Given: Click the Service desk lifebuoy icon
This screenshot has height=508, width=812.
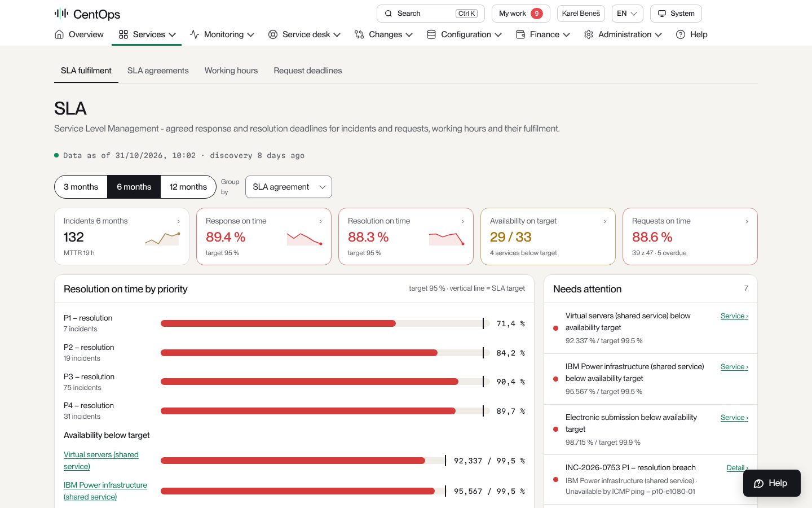Looking at the screenshot, I should click(x=273, y=34).
